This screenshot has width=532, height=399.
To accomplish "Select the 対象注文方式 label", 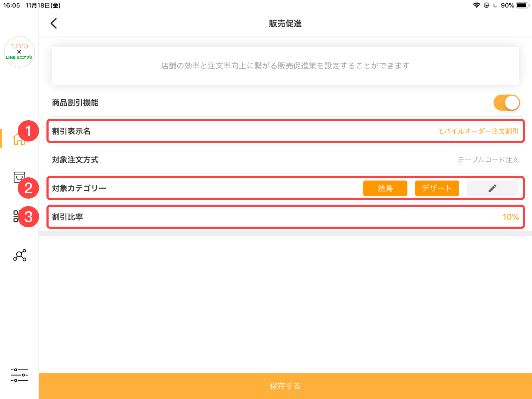I will coord(75,160).
